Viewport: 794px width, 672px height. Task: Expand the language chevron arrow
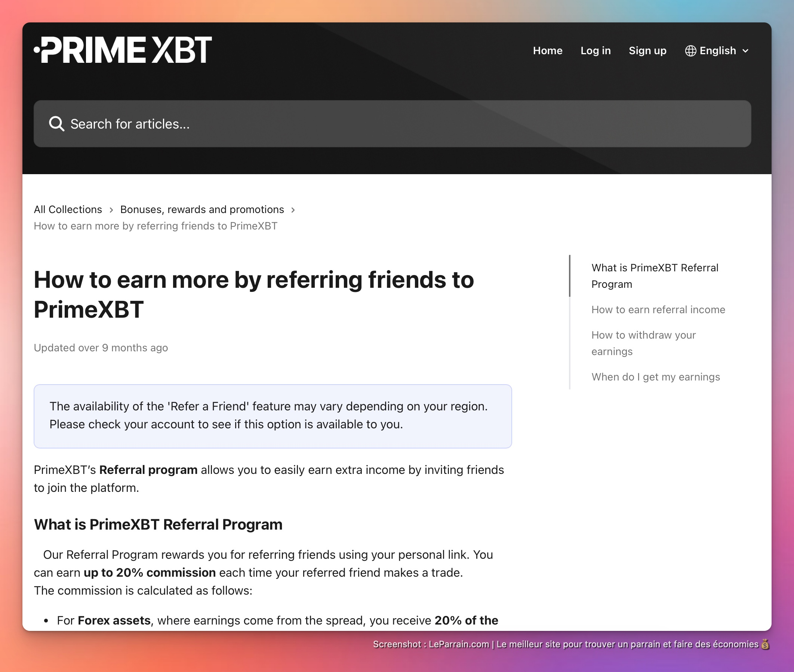tap(746, 51)
